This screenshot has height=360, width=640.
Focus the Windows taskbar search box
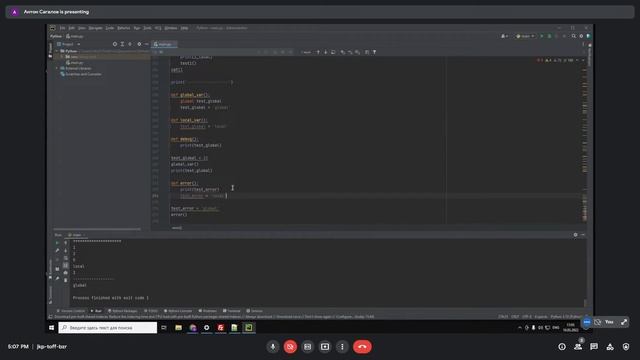tap(108, 327)
